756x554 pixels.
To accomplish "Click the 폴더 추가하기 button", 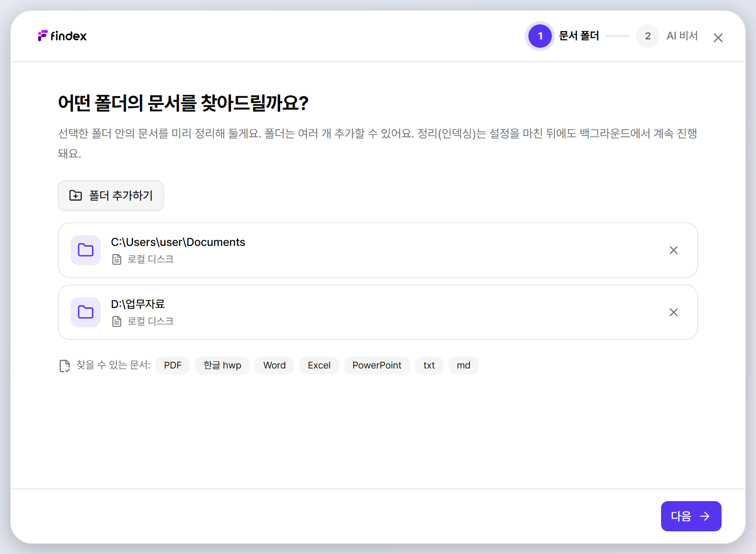I will (x=111, y=196).
